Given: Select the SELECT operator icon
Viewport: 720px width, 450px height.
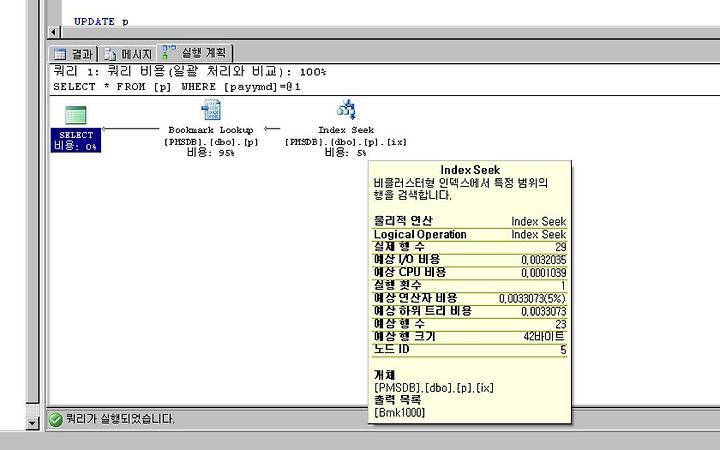Looking at the screenshot, I should [x=75, y=115].
